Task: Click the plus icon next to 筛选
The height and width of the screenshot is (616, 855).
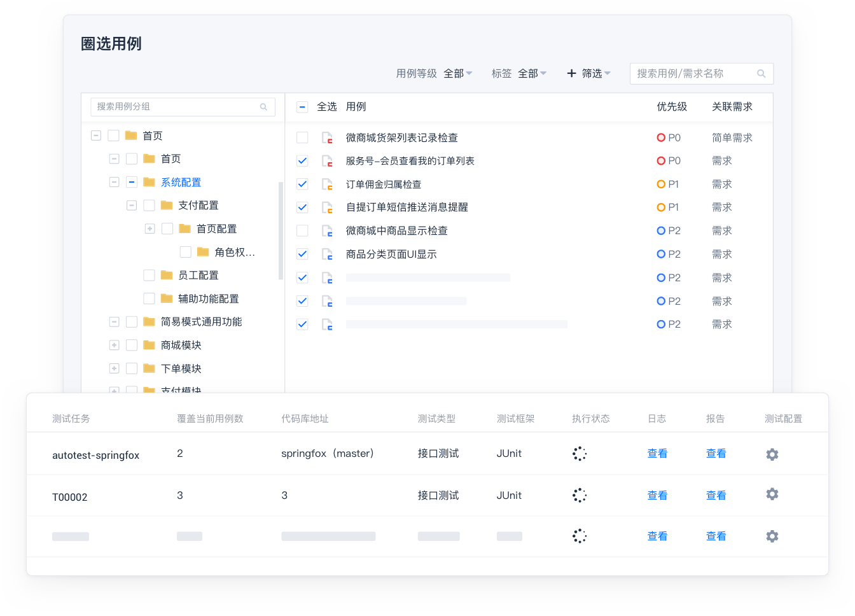Action: click(x=571, y=74)
